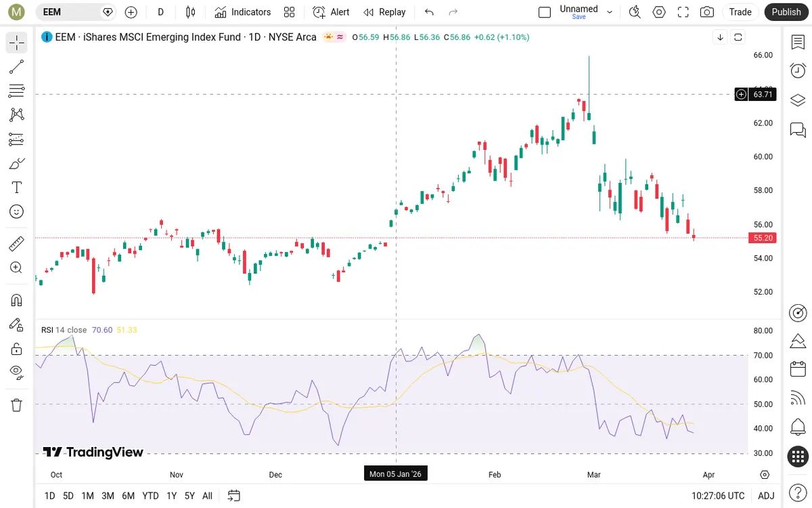Create an Alert
812x508 pixels.
click(332, 12)
